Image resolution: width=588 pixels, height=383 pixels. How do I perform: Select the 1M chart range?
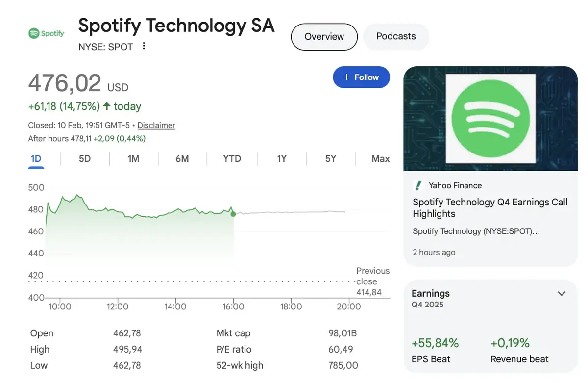[x=133, y=158]
